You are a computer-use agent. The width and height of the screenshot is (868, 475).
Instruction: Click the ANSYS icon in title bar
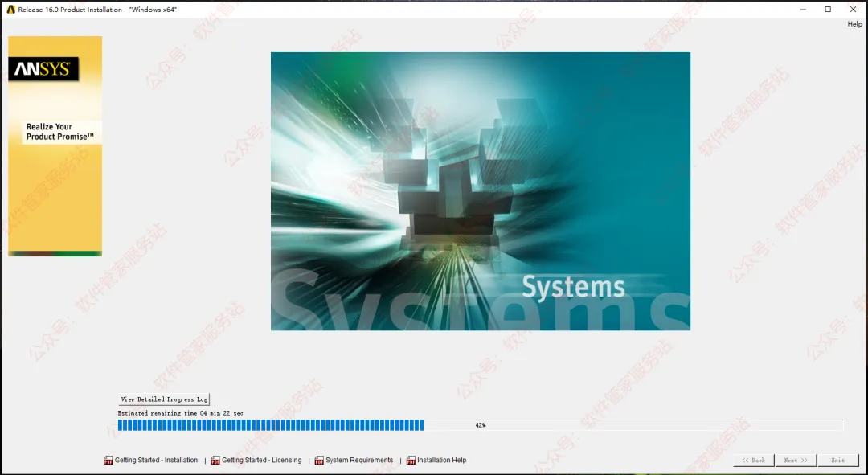pos(10,10)
